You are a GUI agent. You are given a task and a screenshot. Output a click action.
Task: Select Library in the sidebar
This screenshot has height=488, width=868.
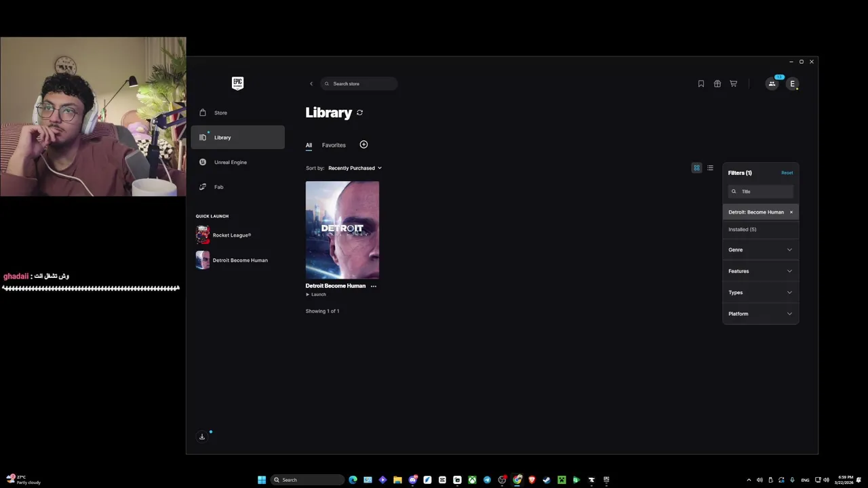coord(237,138)
